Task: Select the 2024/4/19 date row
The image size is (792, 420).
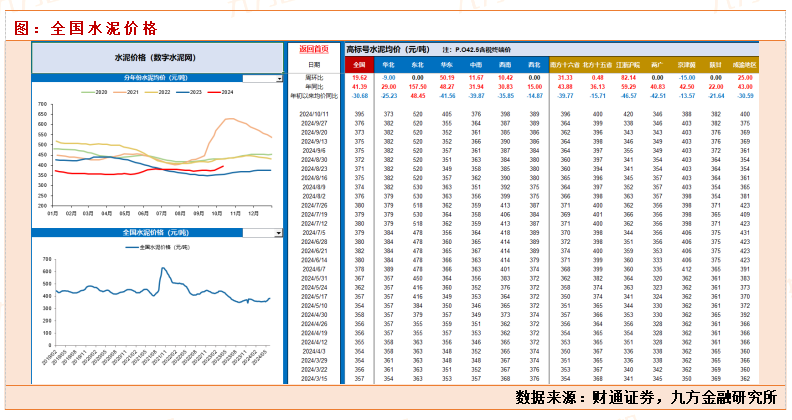Action: 314,333
